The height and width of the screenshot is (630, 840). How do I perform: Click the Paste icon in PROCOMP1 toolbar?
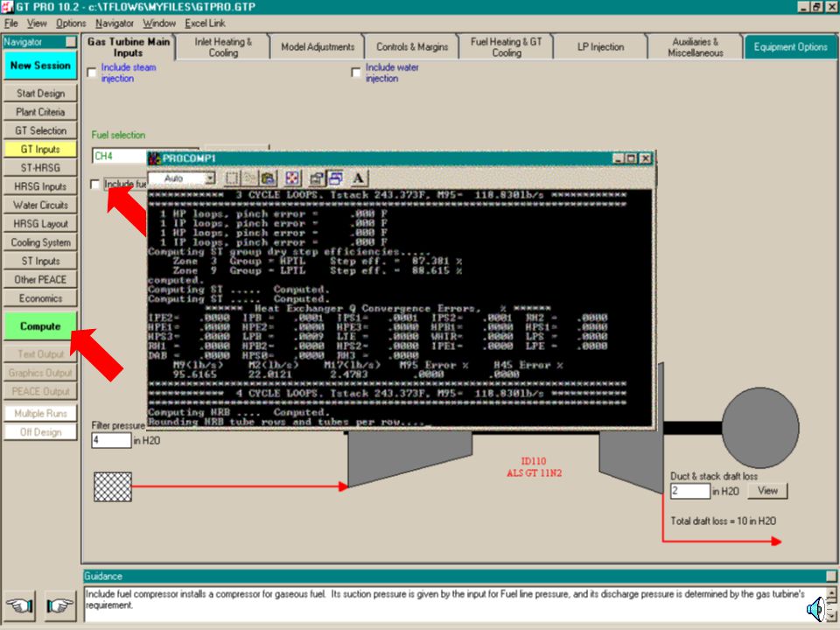[x=268, y=178]
